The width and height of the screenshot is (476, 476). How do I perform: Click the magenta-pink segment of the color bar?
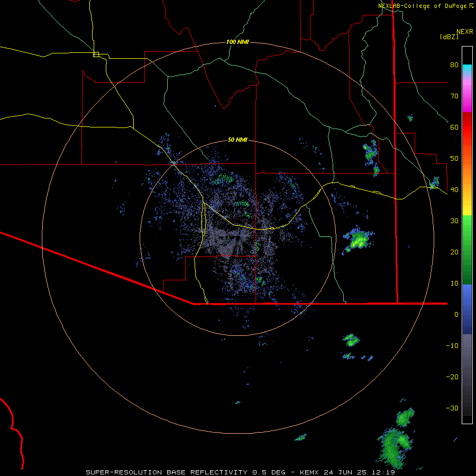tap(467, 95)
